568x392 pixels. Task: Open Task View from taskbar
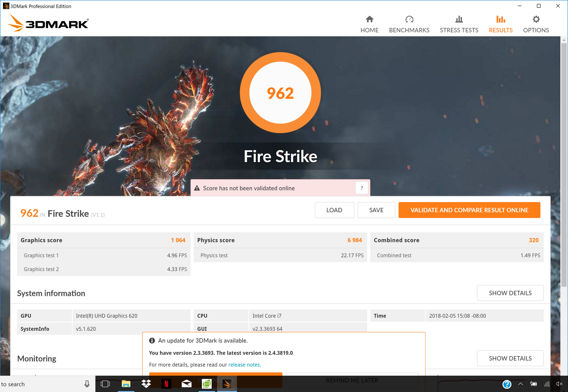pos(105,384)
